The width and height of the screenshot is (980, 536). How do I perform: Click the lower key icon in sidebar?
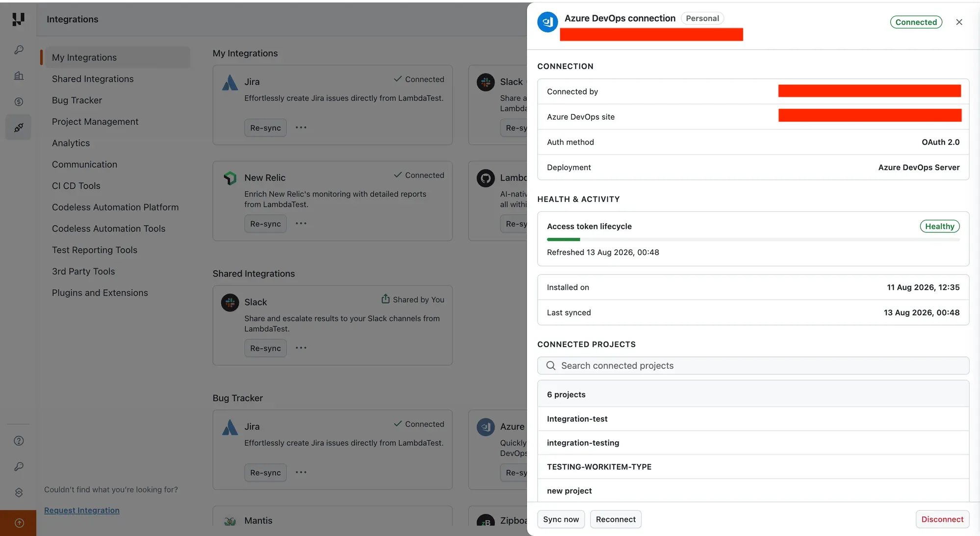[x=19, y=466]
